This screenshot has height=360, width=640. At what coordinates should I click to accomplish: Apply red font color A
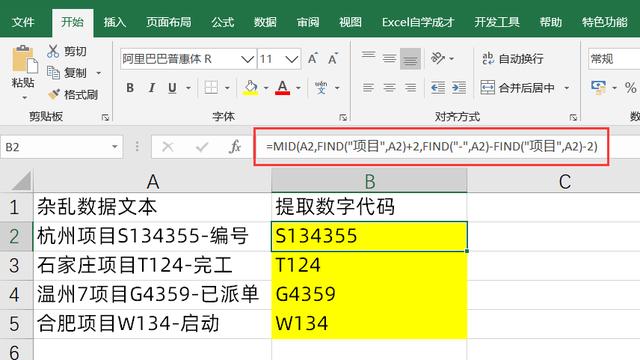tap(282, 87)
